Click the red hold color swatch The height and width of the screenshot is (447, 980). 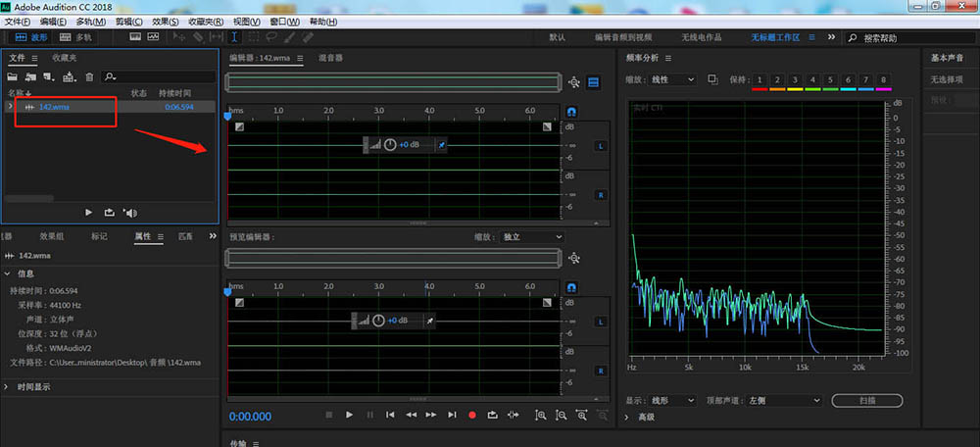click(x=759, y=89)
